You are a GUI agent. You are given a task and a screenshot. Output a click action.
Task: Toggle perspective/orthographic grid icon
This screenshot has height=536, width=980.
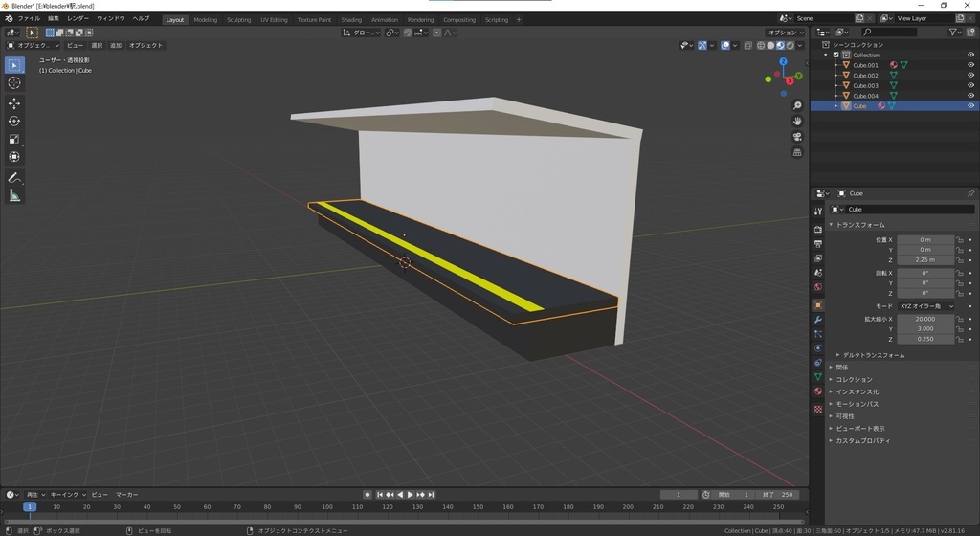(797, 152)
